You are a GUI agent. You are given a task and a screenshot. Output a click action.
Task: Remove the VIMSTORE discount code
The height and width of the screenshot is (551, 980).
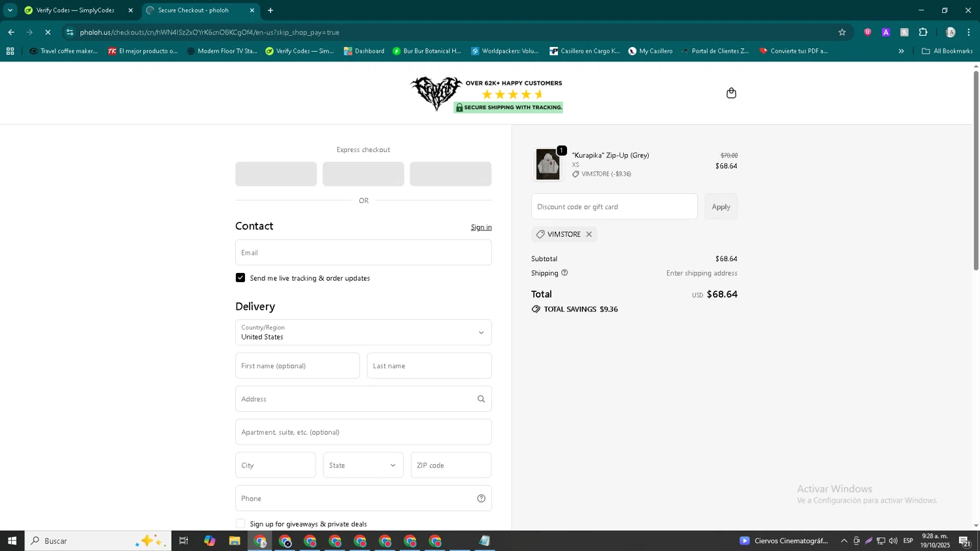589,234
